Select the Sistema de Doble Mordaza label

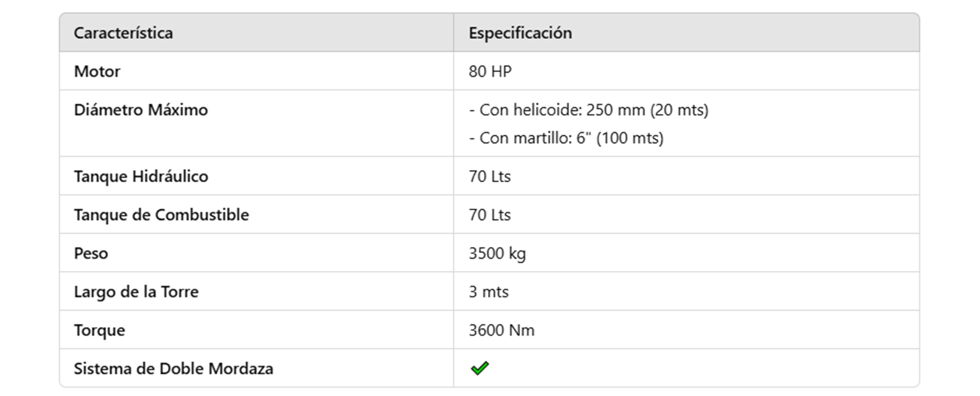coord(174,369)
